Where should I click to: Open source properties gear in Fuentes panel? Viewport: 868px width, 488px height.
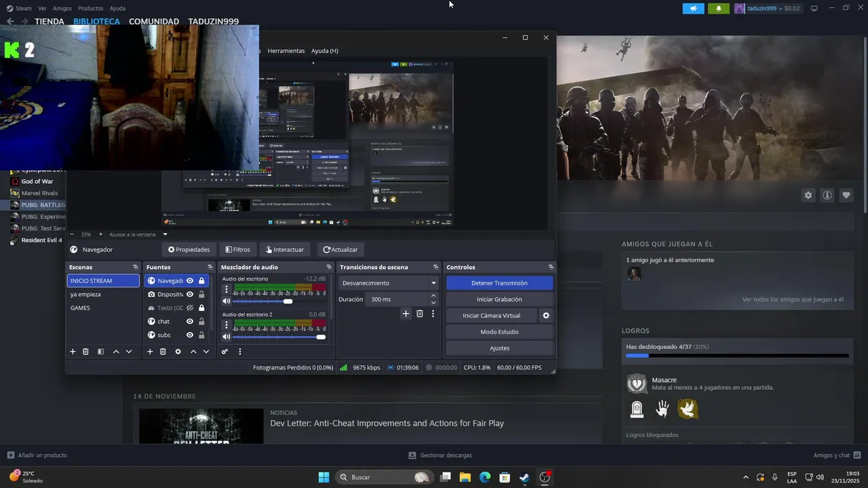[x=178, y=352]
